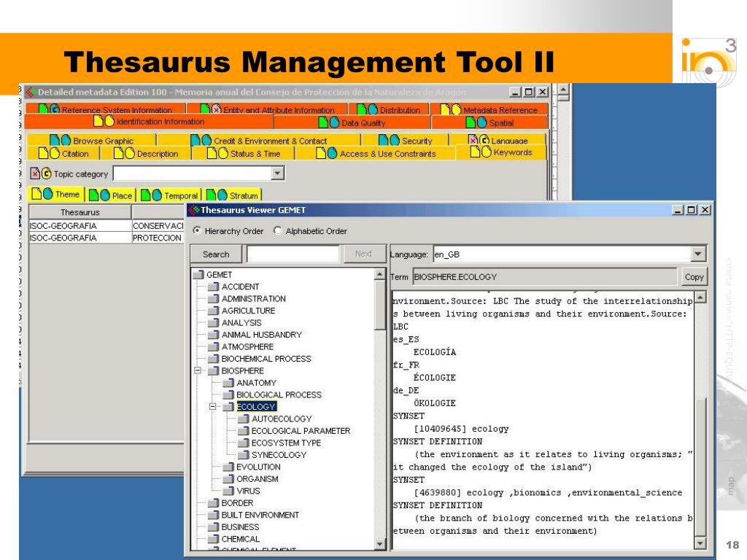This screenshot has height=560, width=747.
Task: Open the Language en_GB dropdown
Action: click(697, 254)
